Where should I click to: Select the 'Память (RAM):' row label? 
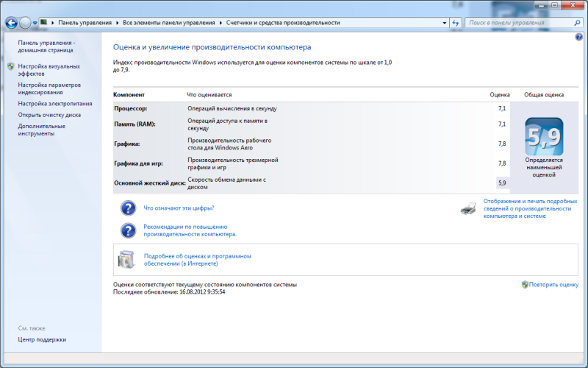[x=135, y=124]
